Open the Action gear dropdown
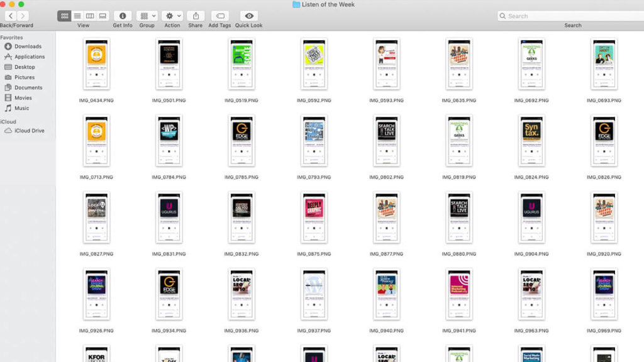Screen dimensions: 644x362 click(172, 16)
